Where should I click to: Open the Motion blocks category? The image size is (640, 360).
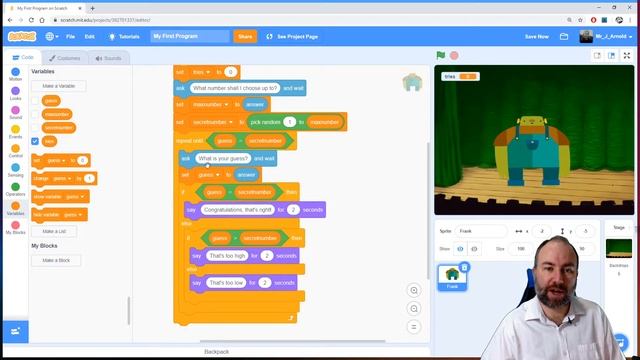pyautogui.click(x=16, y=75)
